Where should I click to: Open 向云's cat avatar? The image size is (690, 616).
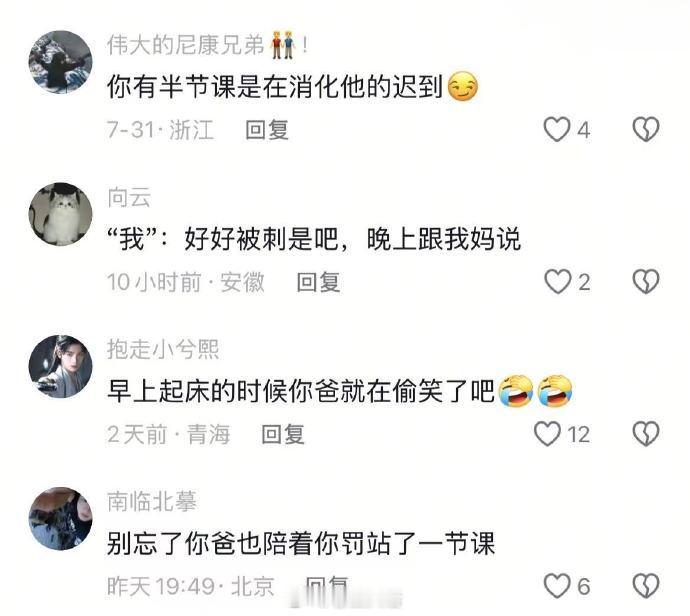61,214
